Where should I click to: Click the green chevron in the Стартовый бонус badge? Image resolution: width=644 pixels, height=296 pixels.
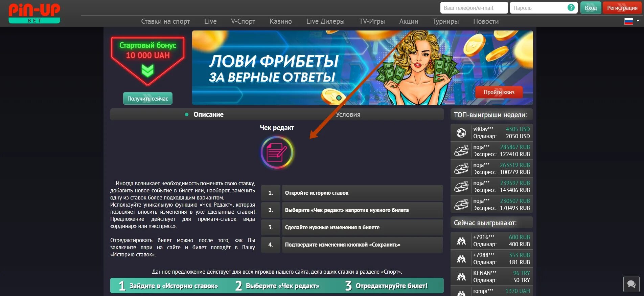pyautogui.click(x=147, y=70)
